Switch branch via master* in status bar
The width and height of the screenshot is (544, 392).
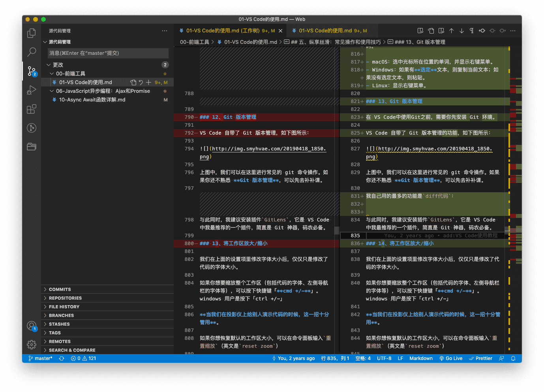40,358
